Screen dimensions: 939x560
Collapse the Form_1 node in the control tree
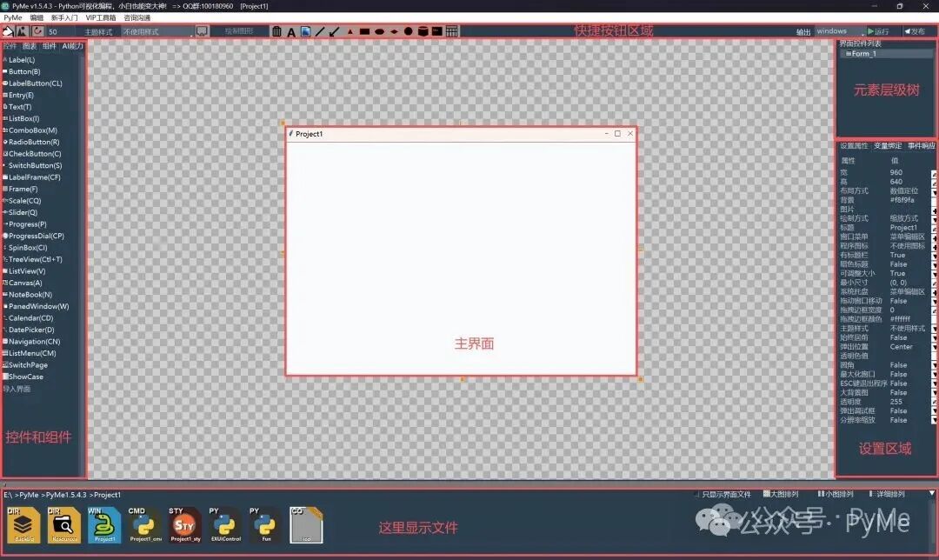pos(848,52)
